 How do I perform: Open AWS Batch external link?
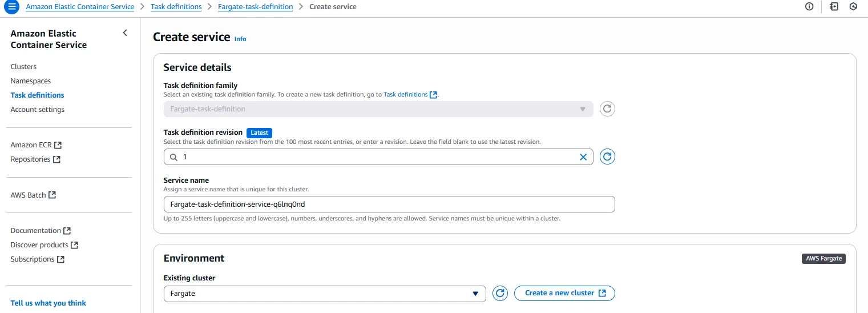33,195
